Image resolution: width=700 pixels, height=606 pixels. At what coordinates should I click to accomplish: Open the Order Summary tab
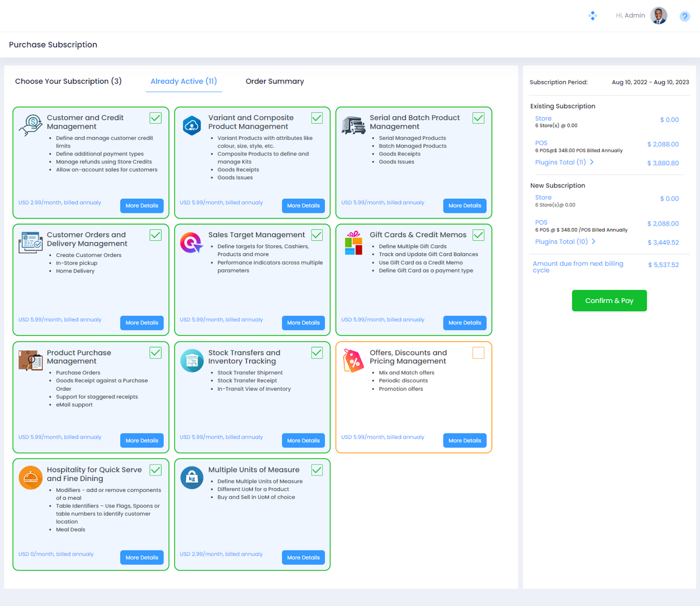tap(274, 81)
